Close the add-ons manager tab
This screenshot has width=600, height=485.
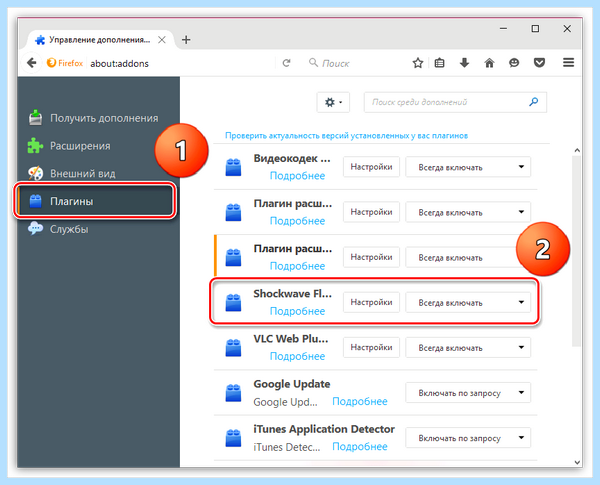tap(162, 40)
